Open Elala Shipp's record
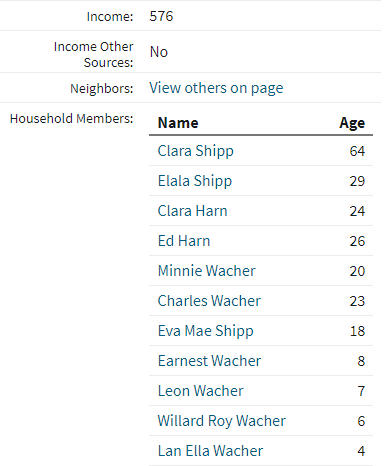 pyautogui.click(x=195, y=181)
